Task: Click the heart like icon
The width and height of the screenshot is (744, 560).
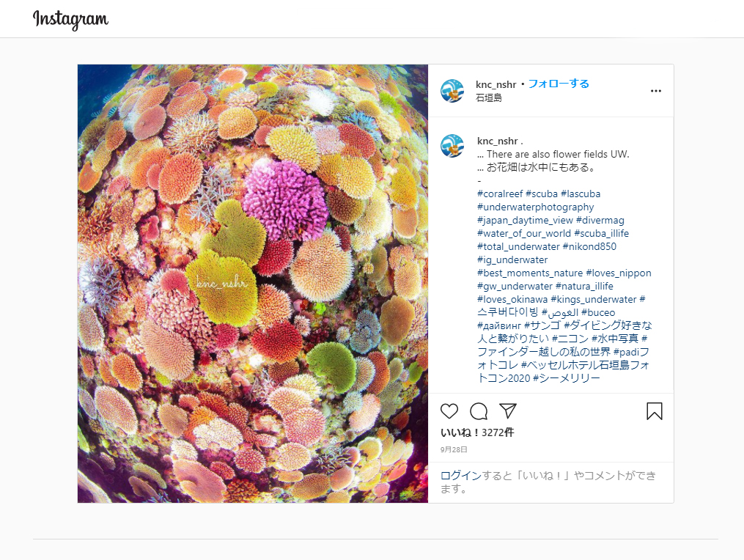Action: [x=449, y=411]
